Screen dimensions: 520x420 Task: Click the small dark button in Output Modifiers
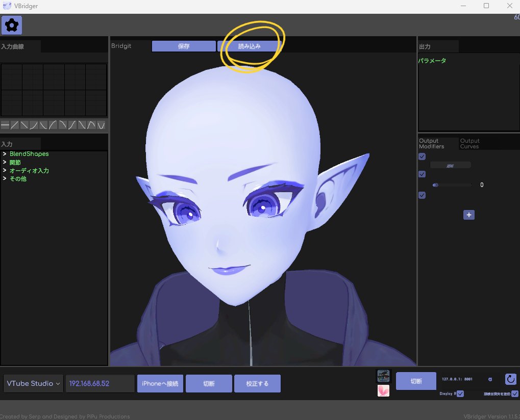[x=451, y=165]
